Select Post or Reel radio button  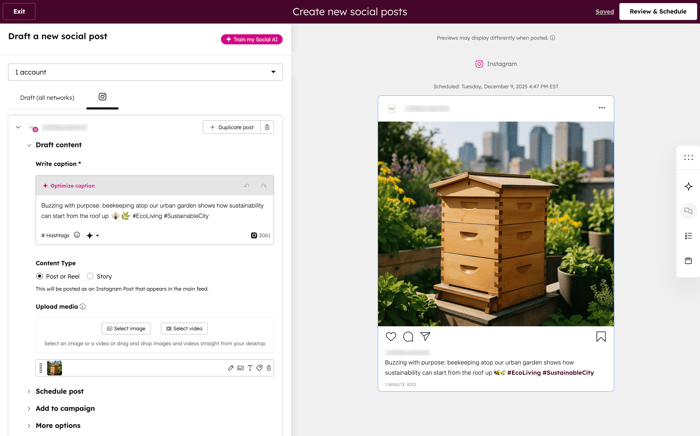pyautogui.click(x=39, y=276)
